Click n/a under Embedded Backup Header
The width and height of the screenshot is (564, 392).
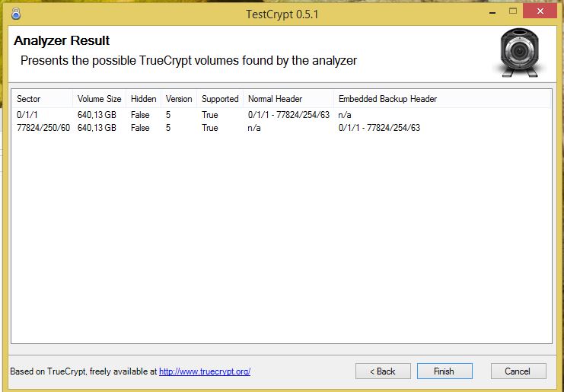345,115
